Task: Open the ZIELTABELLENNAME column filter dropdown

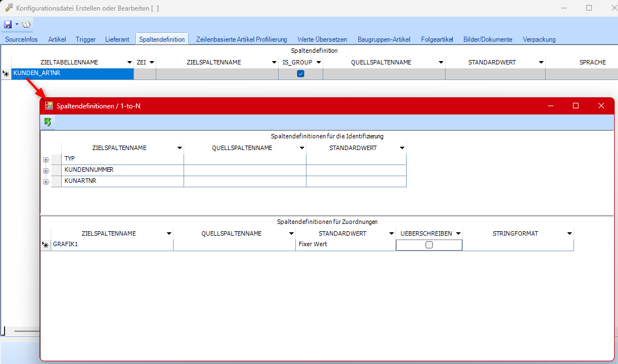Action: [129, 62]
